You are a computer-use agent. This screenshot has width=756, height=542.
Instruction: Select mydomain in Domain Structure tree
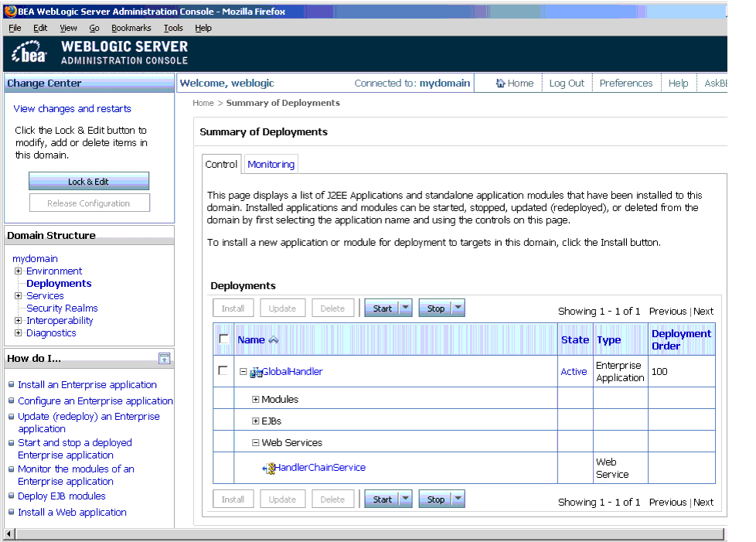coord(35,258)
